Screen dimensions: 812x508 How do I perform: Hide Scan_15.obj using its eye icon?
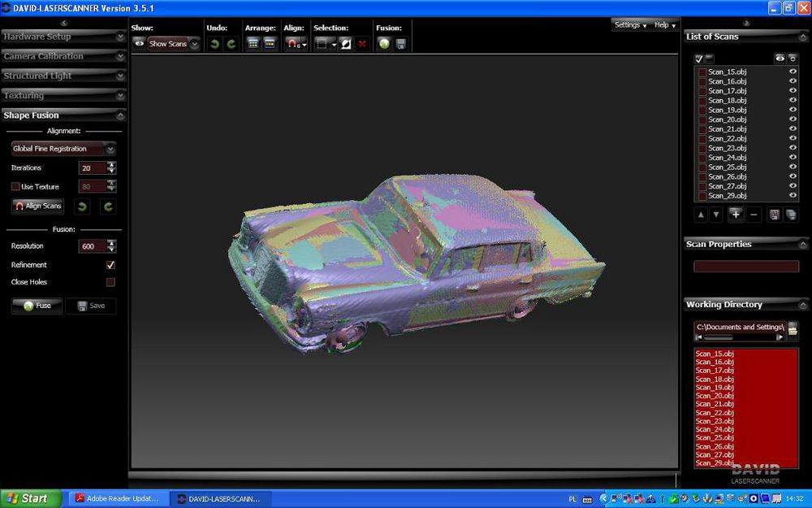[793, 72]
